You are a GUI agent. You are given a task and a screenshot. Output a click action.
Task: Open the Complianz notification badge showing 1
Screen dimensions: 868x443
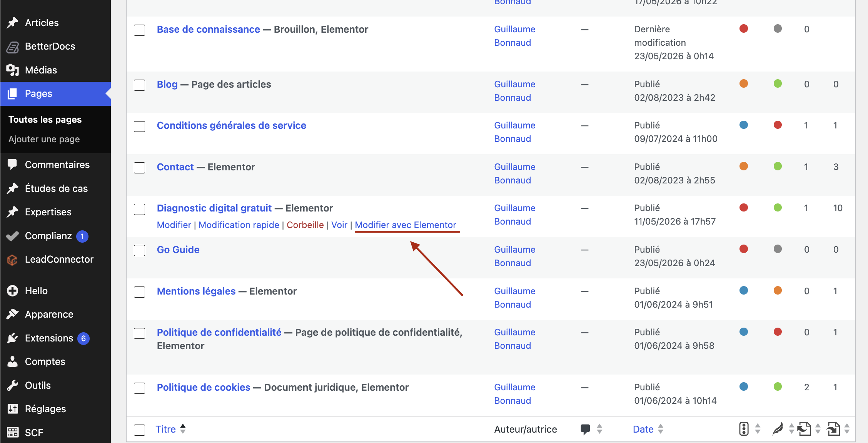tap(82, 236)
